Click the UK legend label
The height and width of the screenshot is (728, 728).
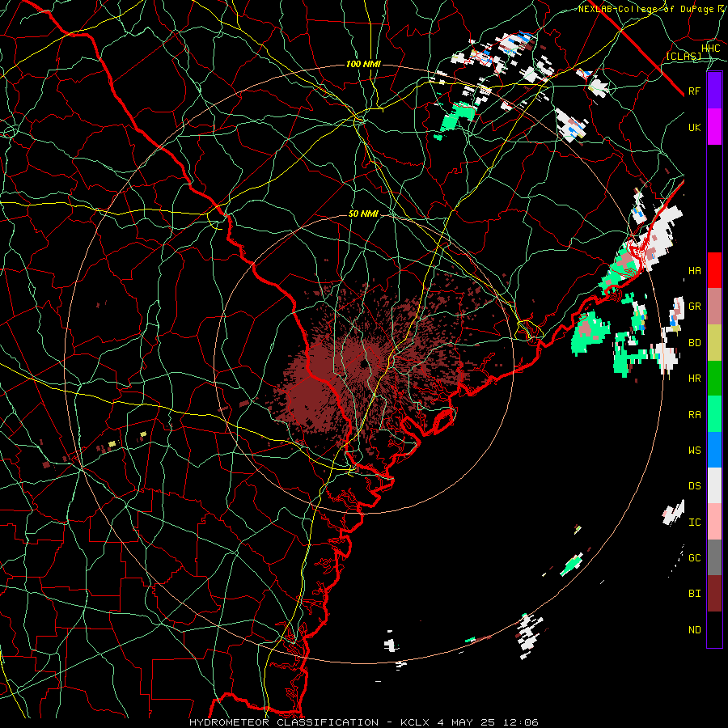(x=695, y=127)
